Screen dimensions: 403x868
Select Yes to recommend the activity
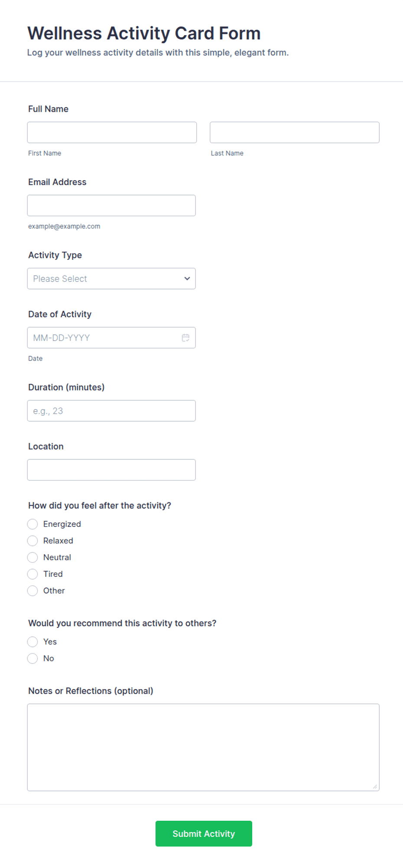pos(32,642)
